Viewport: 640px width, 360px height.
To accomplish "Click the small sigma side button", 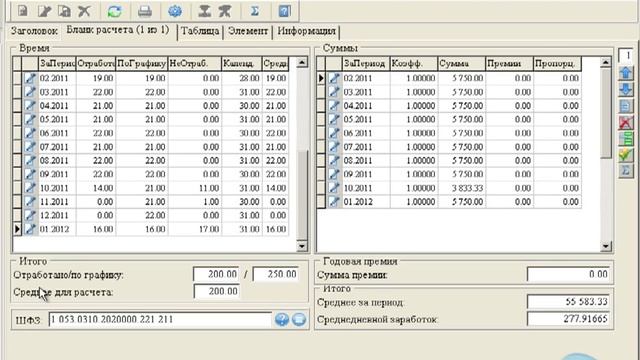I will 626,171.
